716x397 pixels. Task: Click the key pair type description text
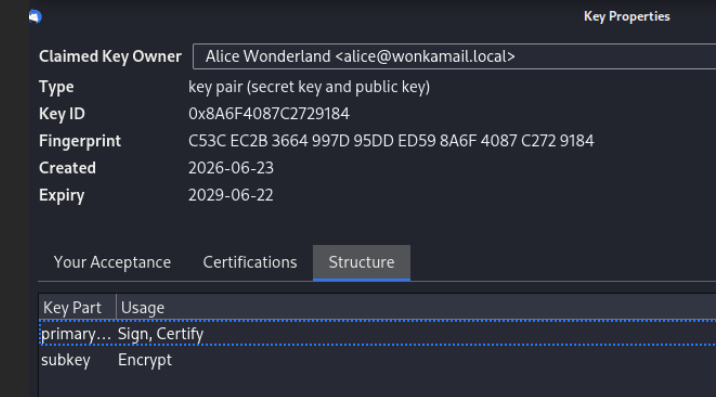click(309, 87)
